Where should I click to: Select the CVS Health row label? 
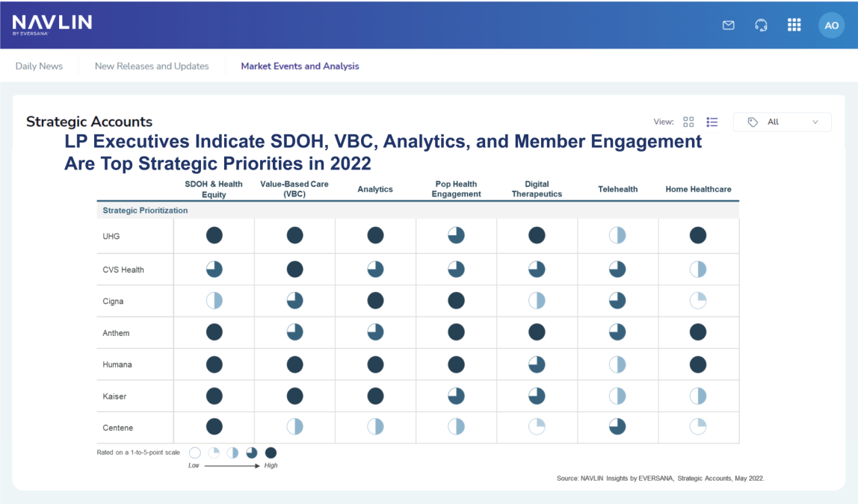tap(123, 270)
